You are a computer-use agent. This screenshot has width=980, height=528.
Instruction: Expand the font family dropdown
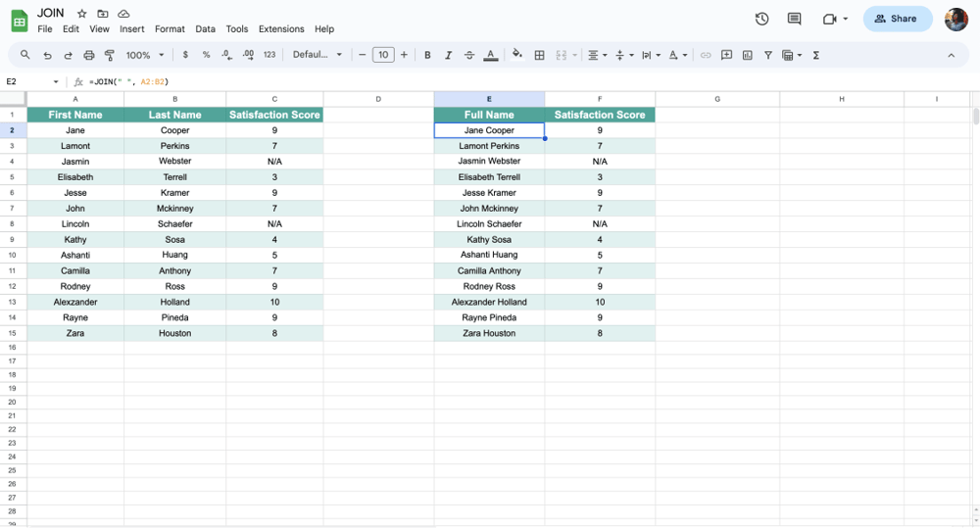coord(318,55)
